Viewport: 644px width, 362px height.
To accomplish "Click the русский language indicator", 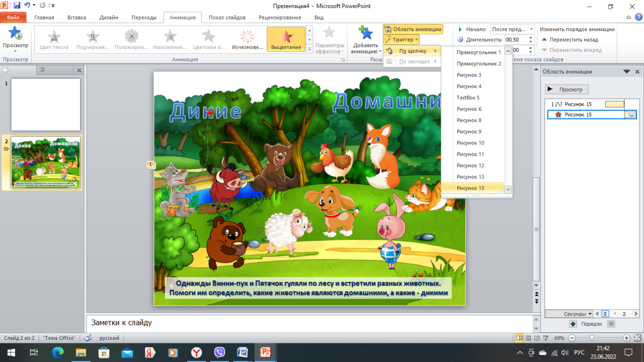I will click(109, 338).
